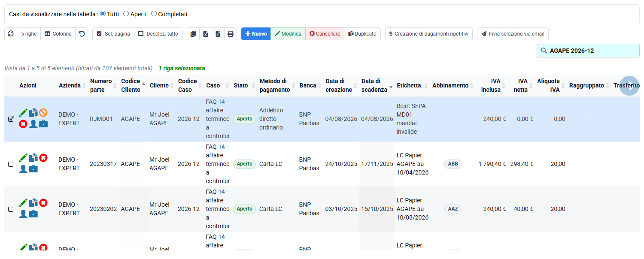Sort by the Abbinamento column header

[x=453, y=85]
